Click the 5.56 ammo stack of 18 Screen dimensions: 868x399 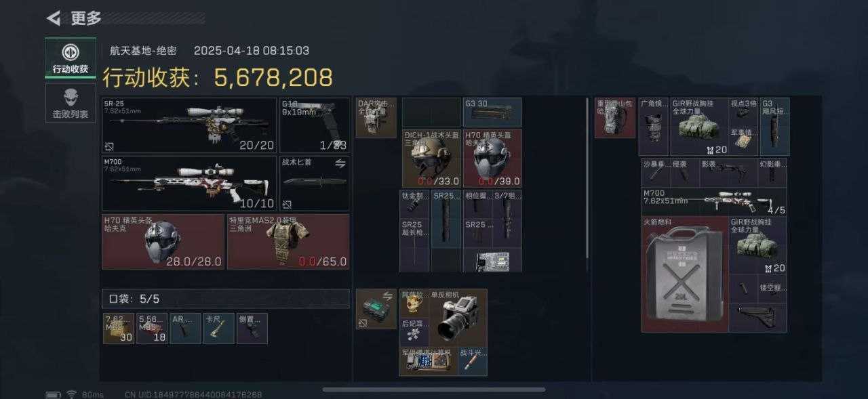[x=152, y=328]
